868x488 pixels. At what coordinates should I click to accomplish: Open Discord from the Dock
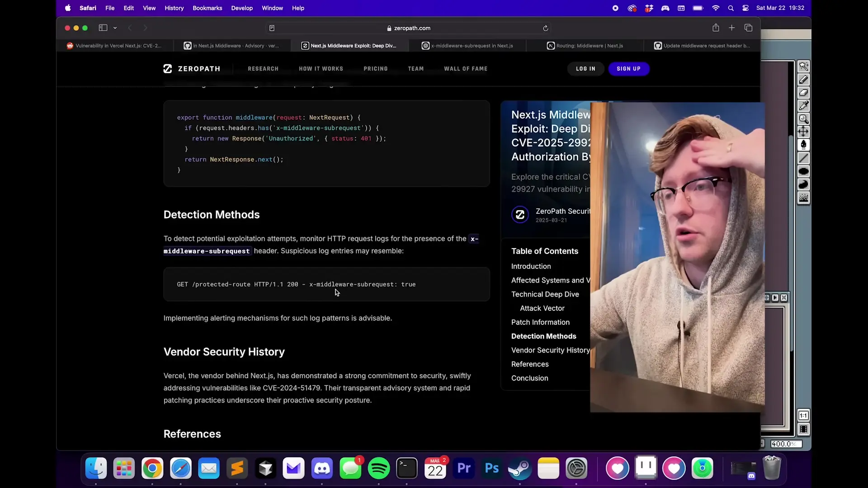(x=322, y=468)
